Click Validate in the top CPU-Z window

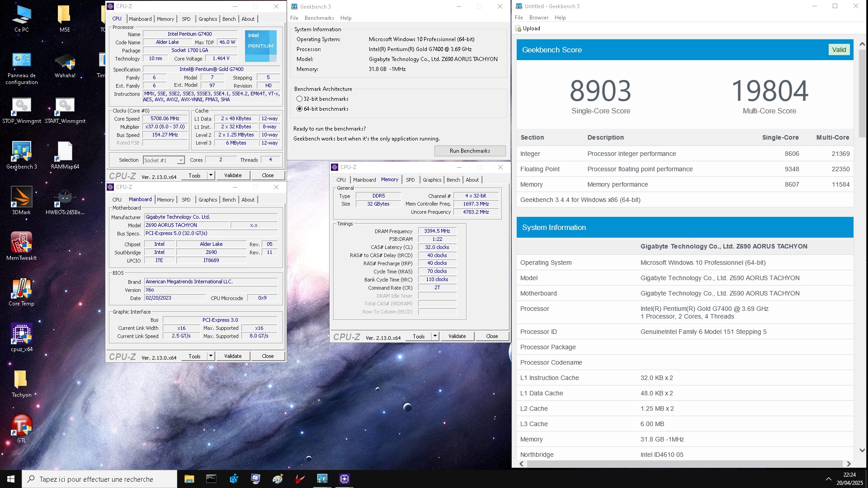pos(233,175)
